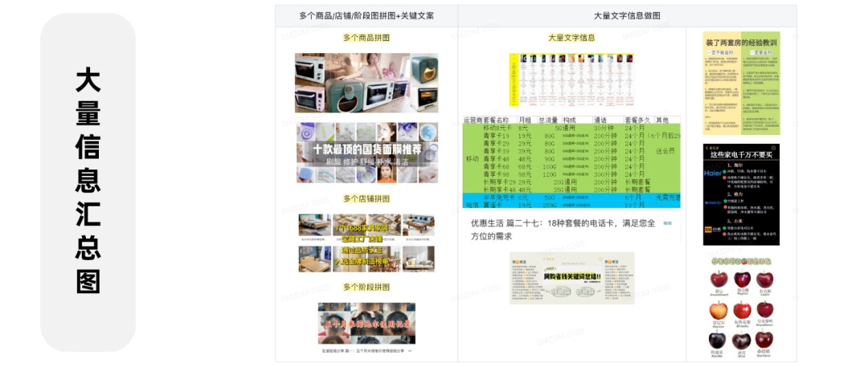Open the hair regrowth stages collage image
Image resolution: width=868 pixels, height=367 pixels.
(x=366, y=324)
